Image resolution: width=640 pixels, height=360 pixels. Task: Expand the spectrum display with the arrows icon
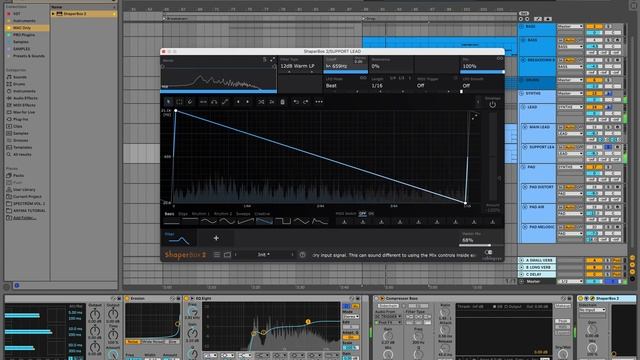pos(272,60)
